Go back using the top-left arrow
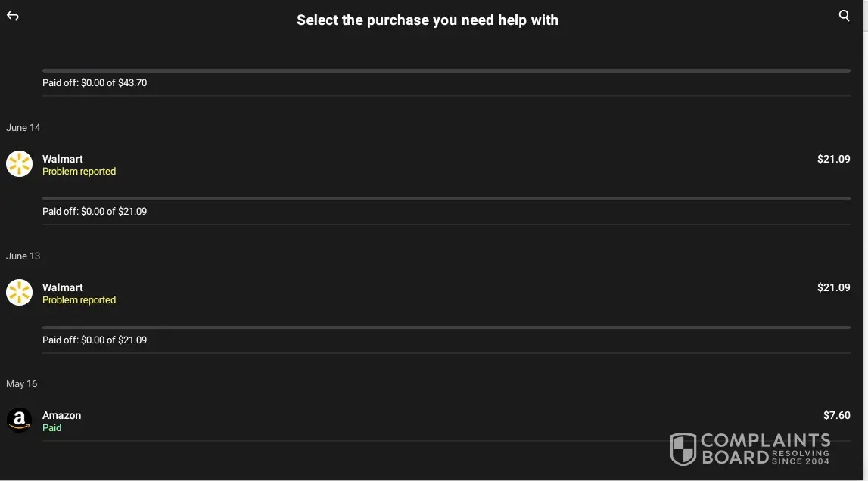 [13, 16]
